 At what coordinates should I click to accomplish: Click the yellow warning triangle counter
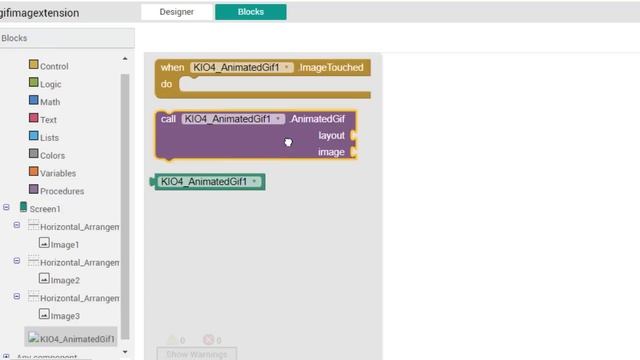click(x=172, y=339)
